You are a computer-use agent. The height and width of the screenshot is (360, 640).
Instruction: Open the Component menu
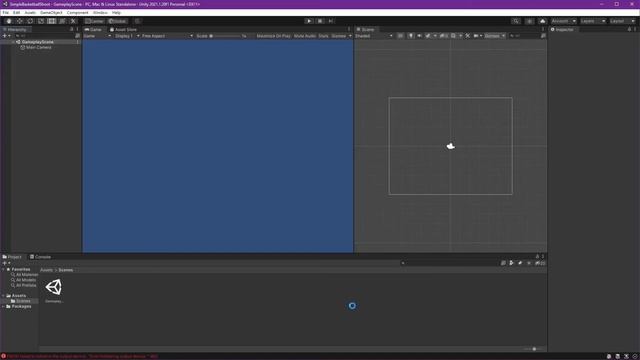pos(78,13)
